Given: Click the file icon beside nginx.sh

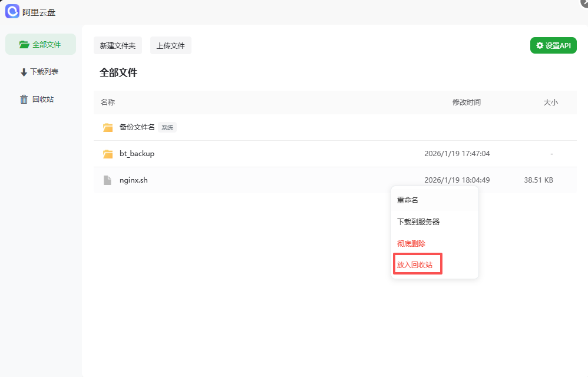Looking at the screenshot, I should (x=107, y=180).
